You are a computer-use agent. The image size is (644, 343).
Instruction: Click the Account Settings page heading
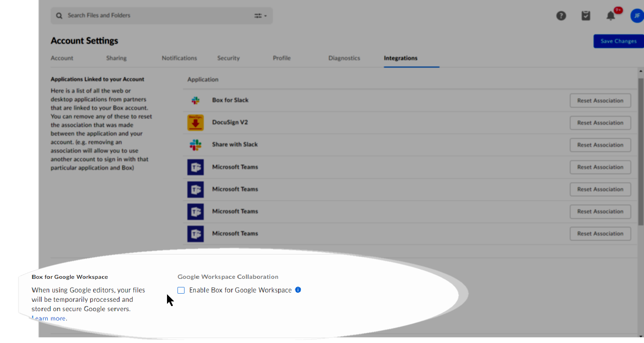point(84,41)
